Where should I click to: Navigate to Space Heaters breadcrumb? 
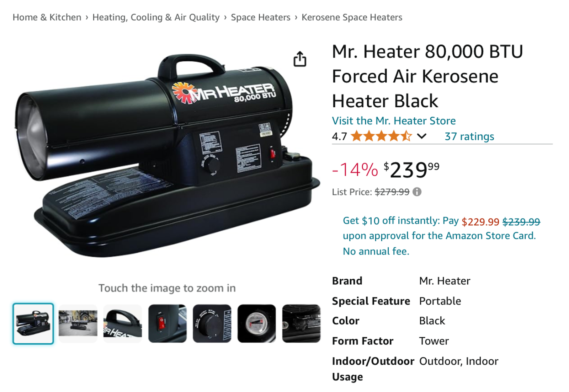(x=261, y=17)
